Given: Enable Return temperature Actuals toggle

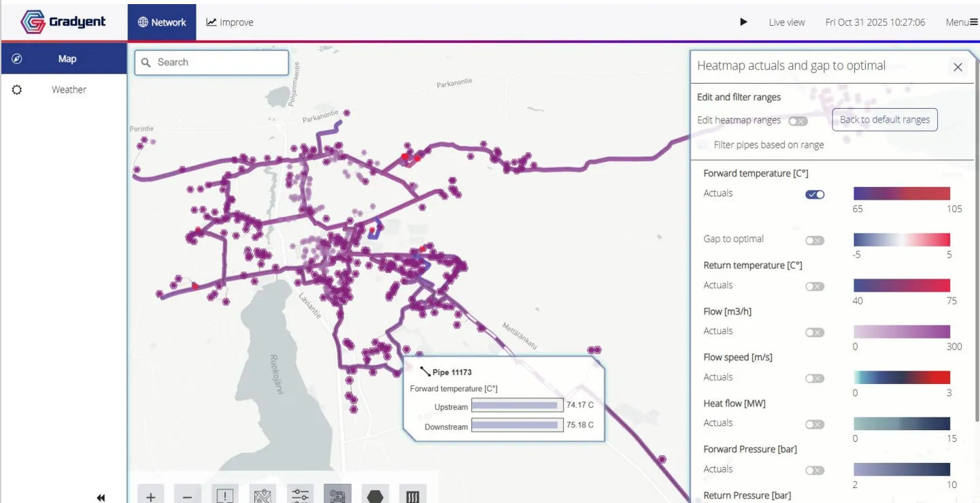Looking at the screenshot, I should [815, 287].
